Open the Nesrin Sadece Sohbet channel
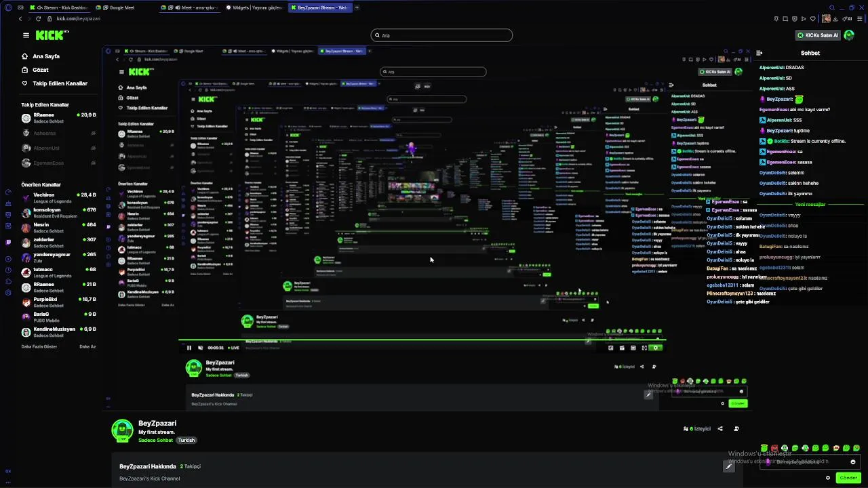868x488 pixels. (x=60, y=227)
